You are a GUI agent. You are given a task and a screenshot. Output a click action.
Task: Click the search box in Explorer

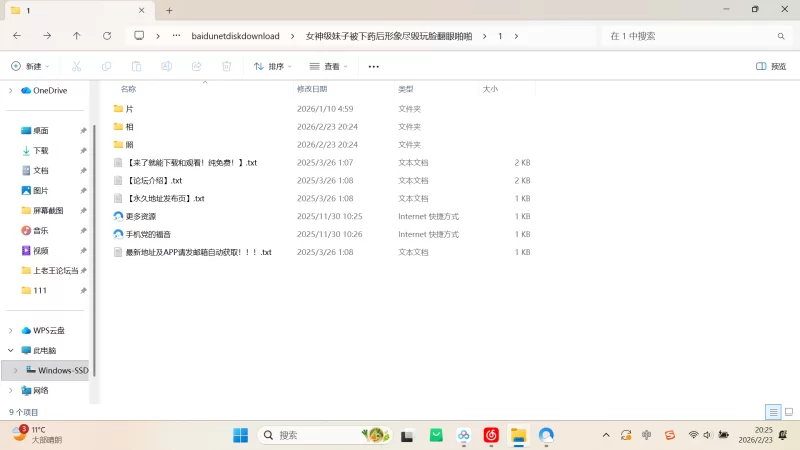click(690, 36)
